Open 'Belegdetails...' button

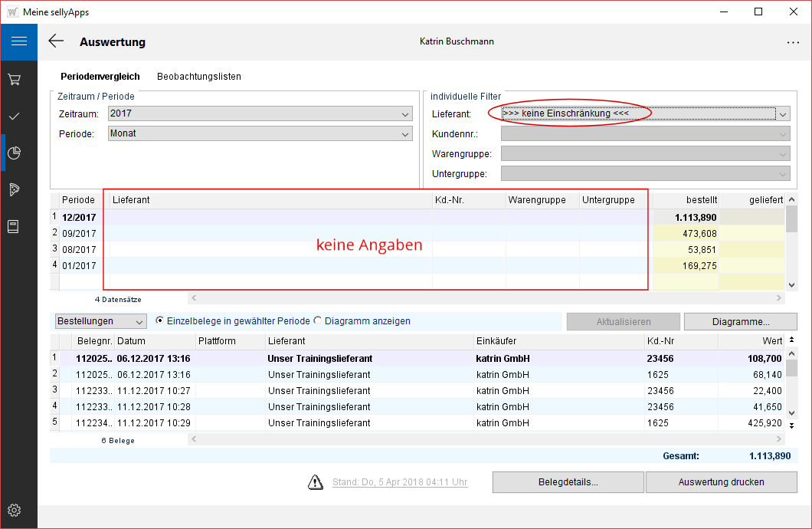pyautogui.click(x=568, y=482)
